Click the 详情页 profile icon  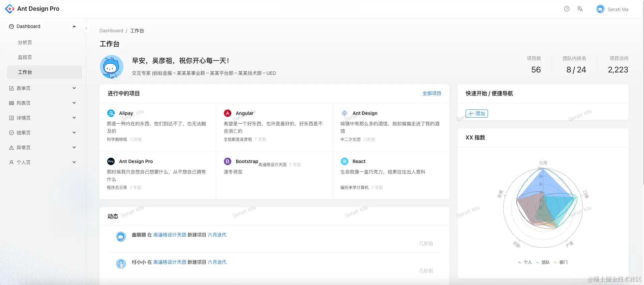[11, 118]
